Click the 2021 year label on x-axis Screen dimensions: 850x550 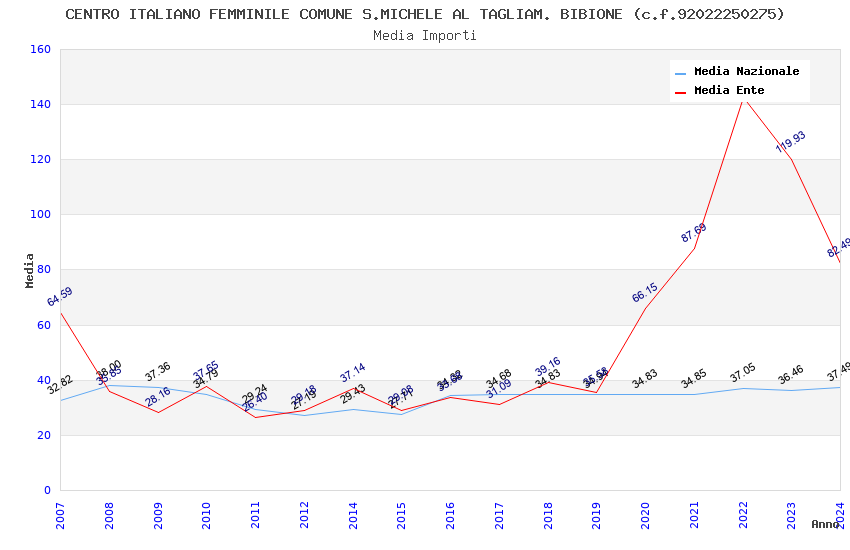click(694, 515)
